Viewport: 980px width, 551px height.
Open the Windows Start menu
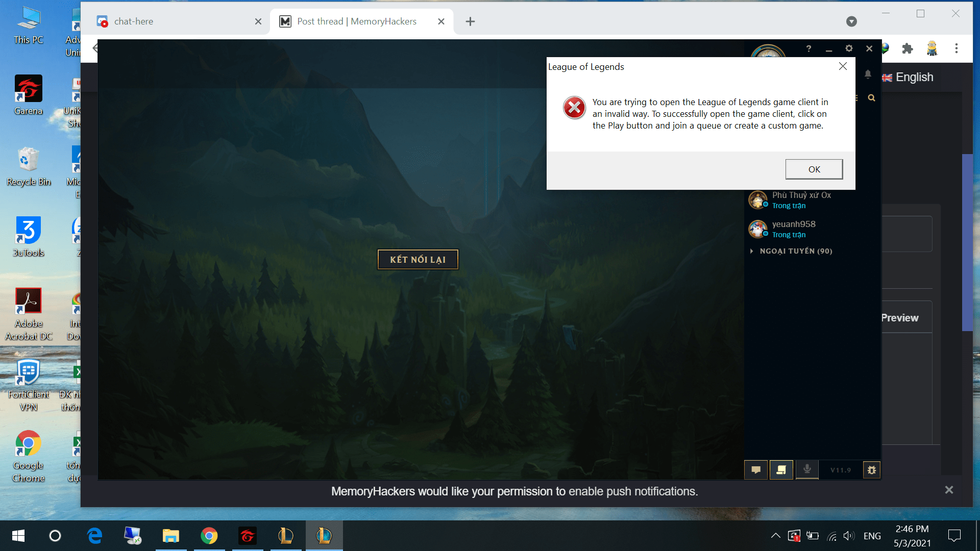(18, 536)
